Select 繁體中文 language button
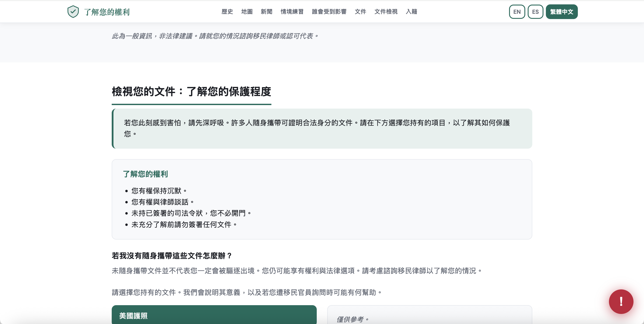 (x=561, y=12)
